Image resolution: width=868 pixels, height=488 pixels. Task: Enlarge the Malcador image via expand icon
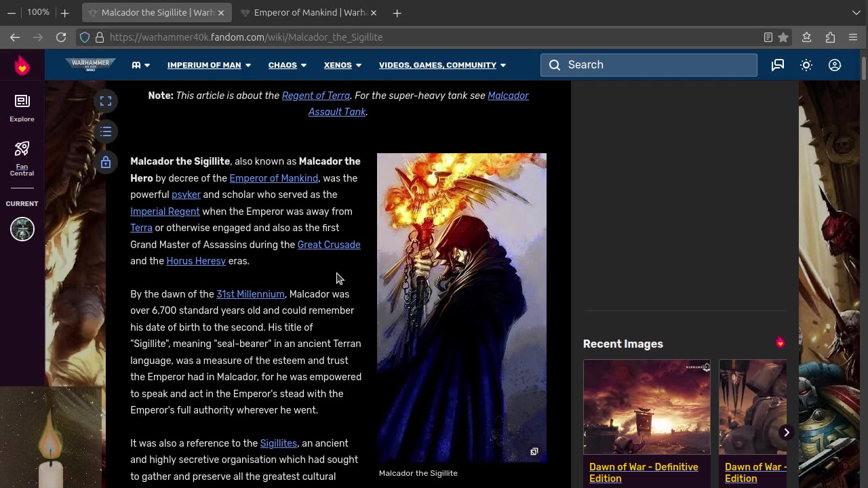534,451
